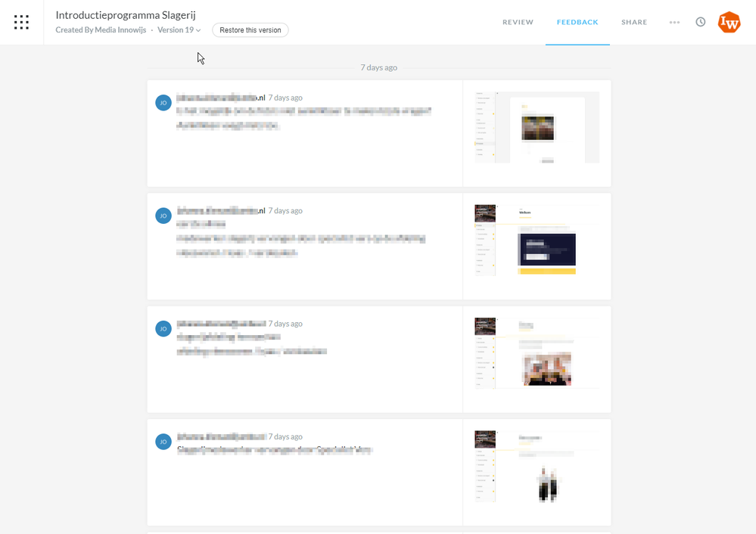Viewport: 756px width, 534px height.
Task: Open the Share tab
Action: coord(634,22)
